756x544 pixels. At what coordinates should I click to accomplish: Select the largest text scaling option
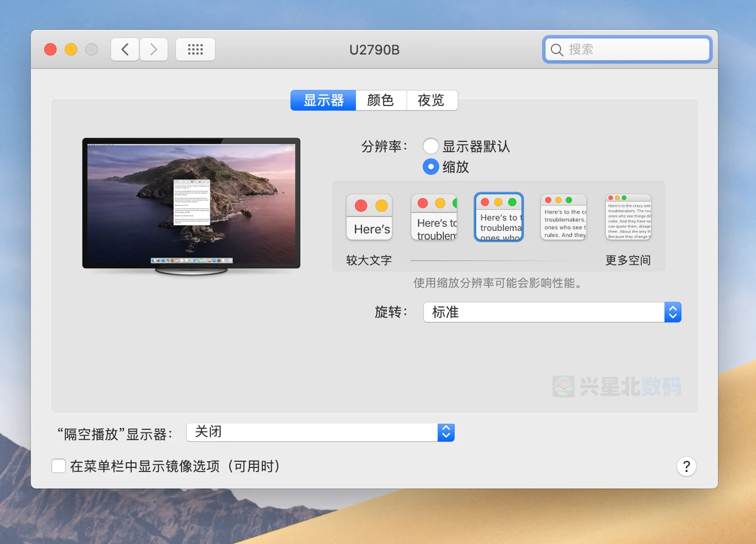point(369,217)
